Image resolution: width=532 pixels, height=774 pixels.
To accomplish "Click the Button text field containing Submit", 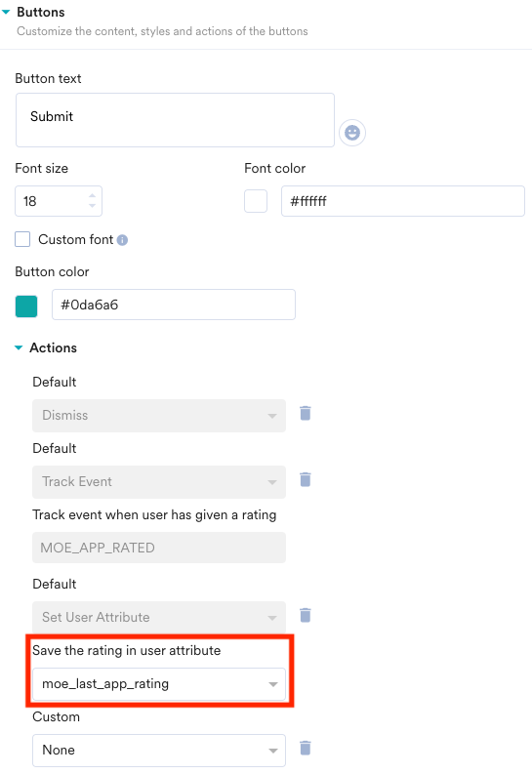I will pos(175,120).
